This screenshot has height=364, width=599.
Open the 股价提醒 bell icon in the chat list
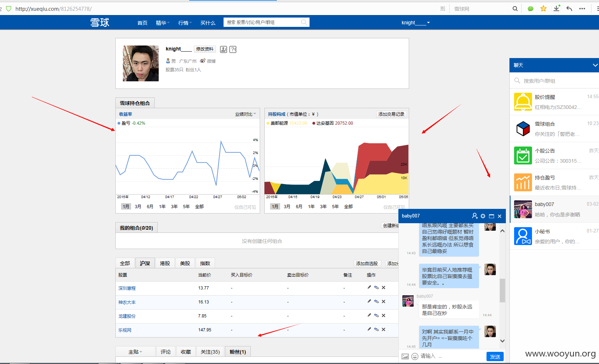click(523, 102)
